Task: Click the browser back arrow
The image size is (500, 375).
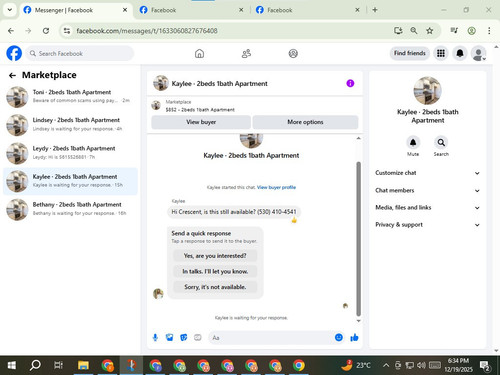Action: tap(11, 31)
